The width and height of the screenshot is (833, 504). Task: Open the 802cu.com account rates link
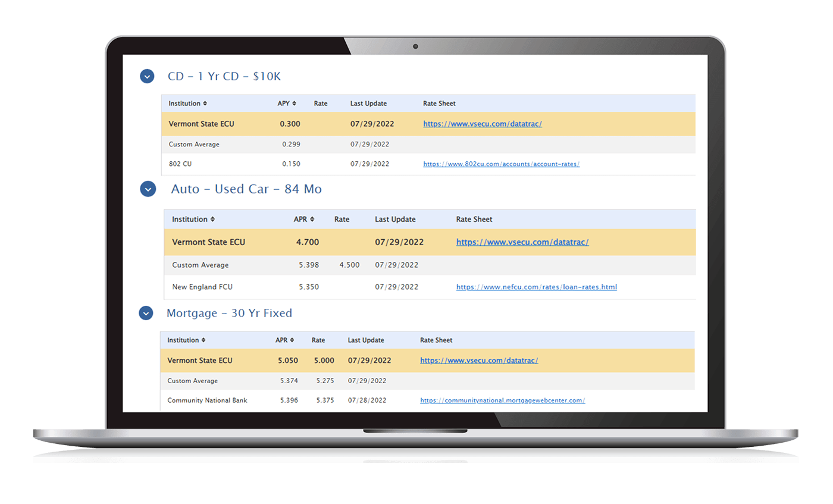tap(501, 164)
